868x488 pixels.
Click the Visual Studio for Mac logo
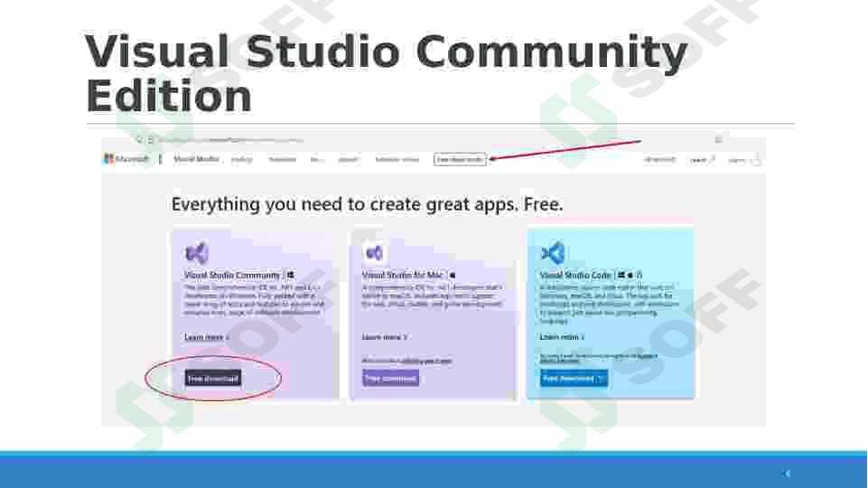pyautogui.click(x=375, y=253)
